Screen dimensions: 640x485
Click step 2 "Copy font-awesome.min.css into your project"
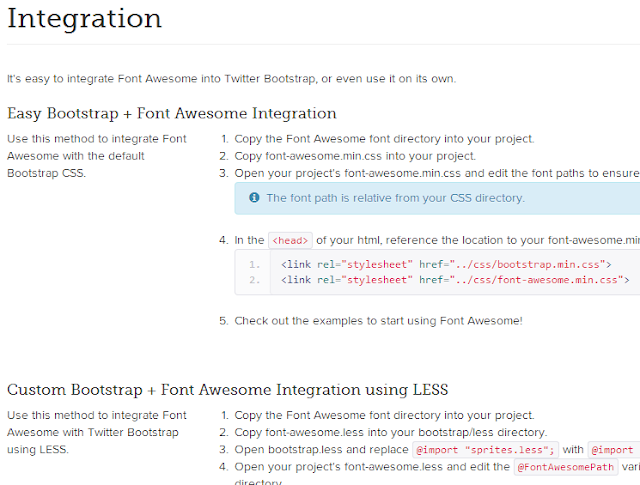click(x=355, y=156)
